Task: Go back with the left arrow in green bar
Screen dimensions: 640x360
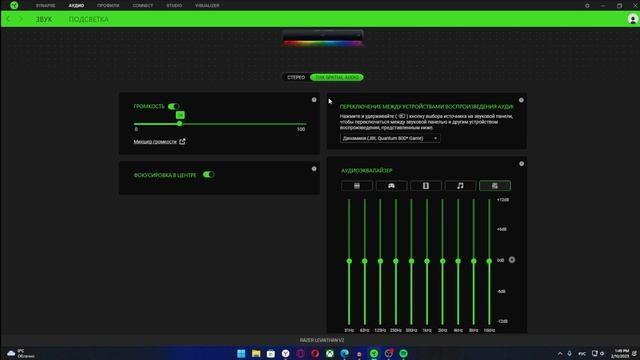Action: 8,19
